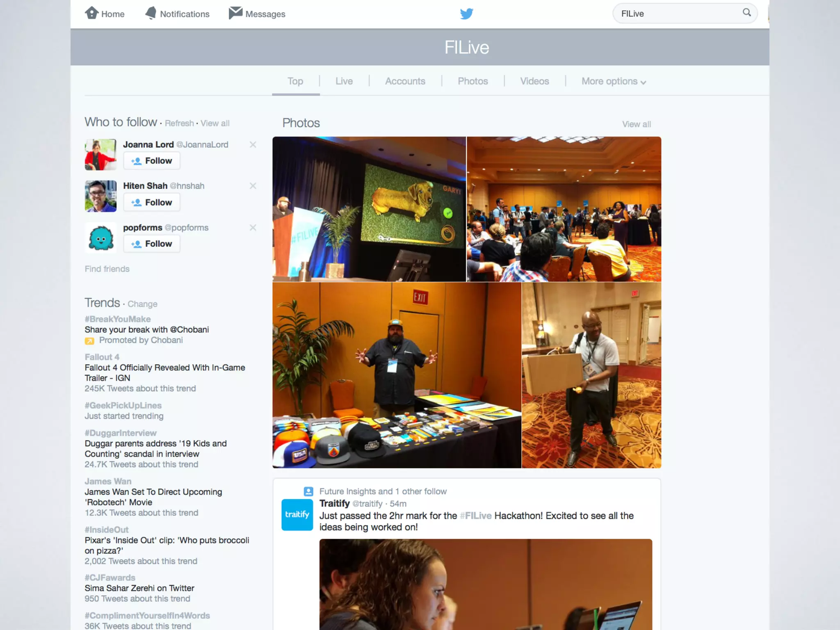Open the dachshund slide photo thumbnail
Screen dimensions: 840x630
click(369, 209)
